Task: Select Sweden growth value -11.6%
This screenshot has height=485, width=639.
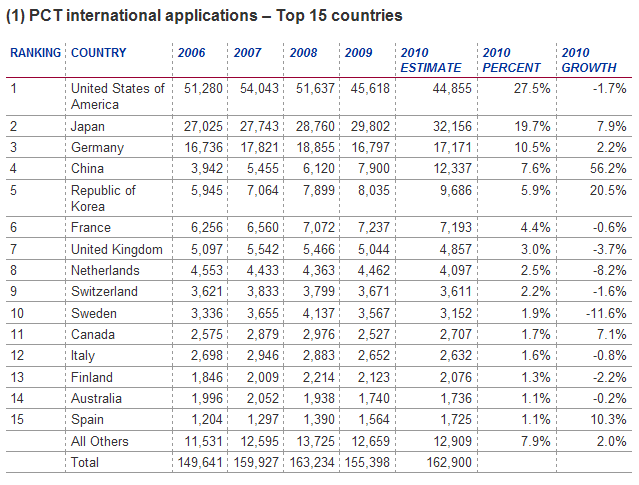Action: pyautogui.click(x=606, y=313)
